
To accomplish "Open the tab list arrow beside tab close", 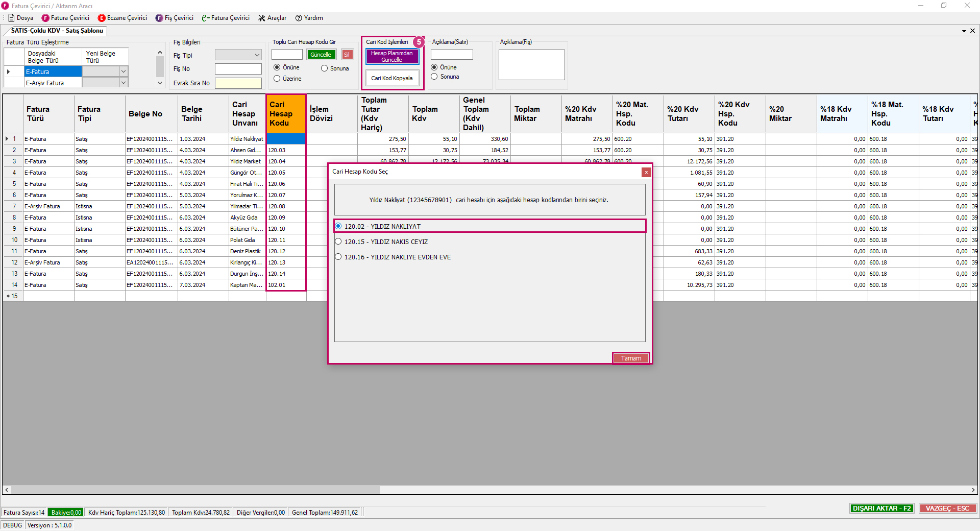I will pos(964,31).
